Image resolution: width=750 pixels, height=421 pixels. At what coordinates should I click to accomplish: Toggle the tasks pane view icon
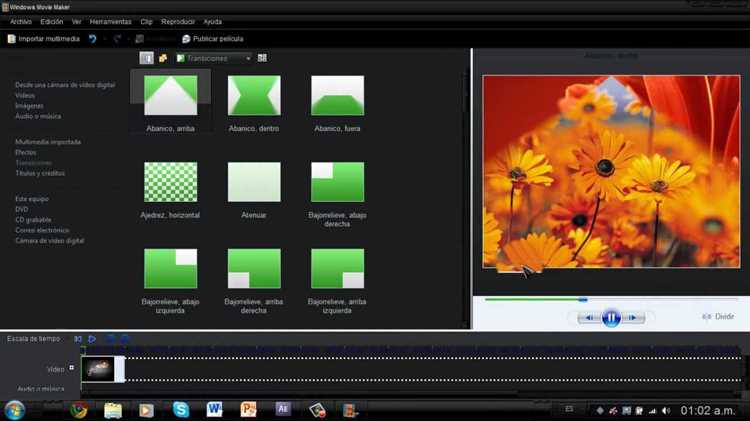(146, 58)
